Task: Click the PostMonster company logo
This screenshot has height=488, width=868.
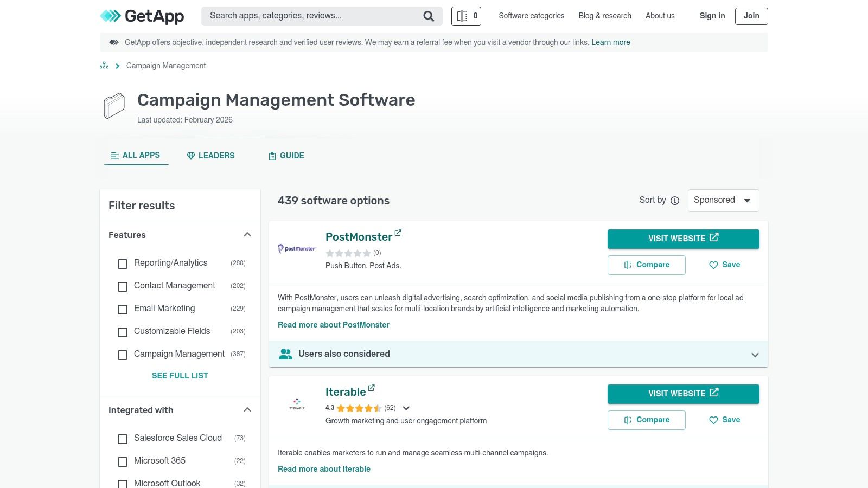Action: pyautogui.click(x=297, y=248)
